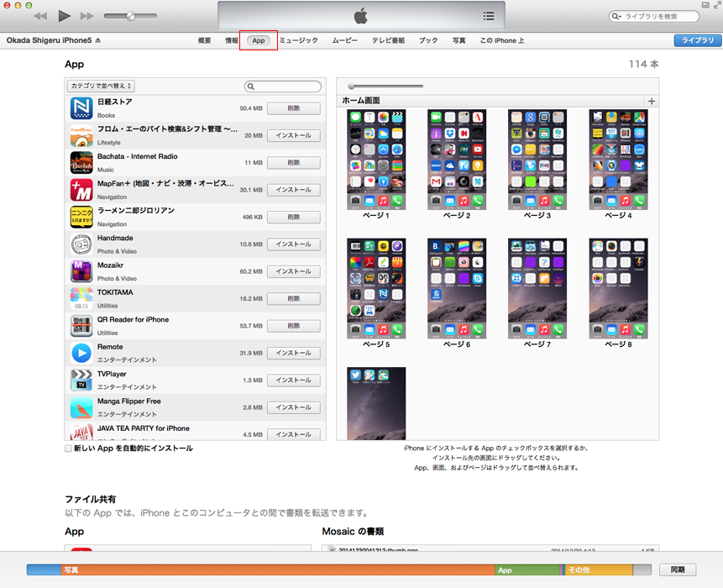Select the ページ 2 home screen thumbnail
723x588 pixels.
pos(457,160)
